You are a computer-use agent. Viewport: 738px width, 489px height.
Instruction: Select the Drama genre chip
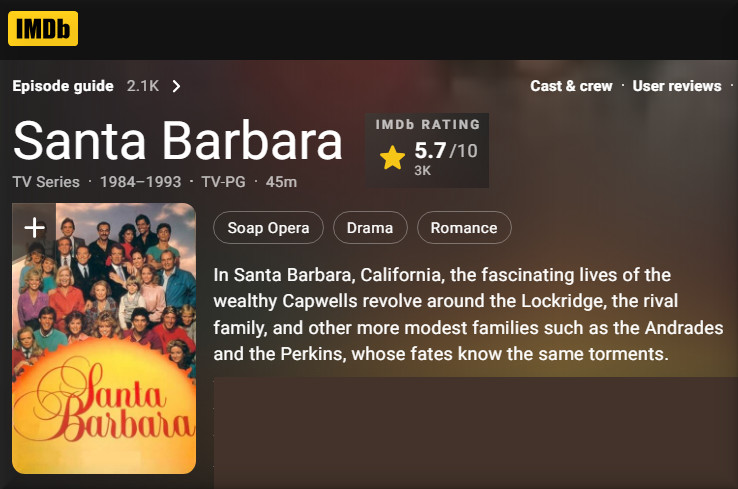click(x=370, y=228)
